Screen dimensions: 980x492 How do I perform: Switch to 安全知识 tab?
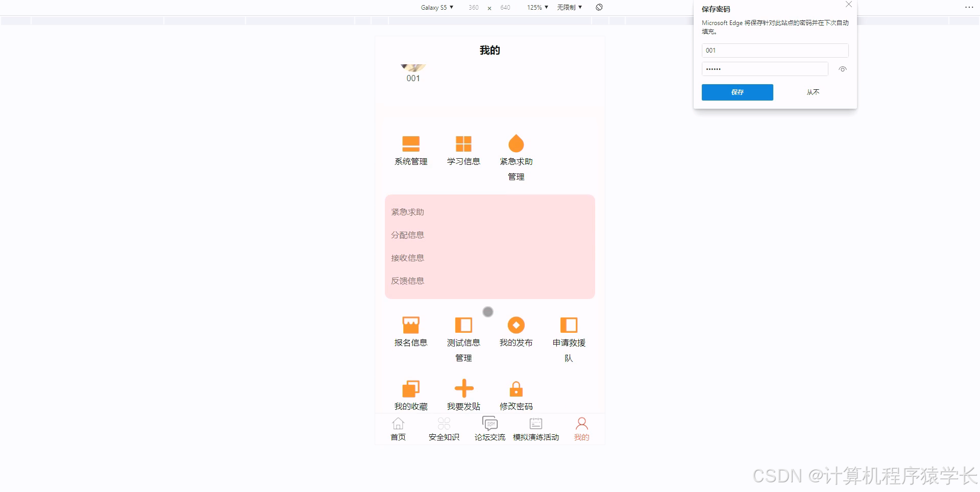pos(443,429)
